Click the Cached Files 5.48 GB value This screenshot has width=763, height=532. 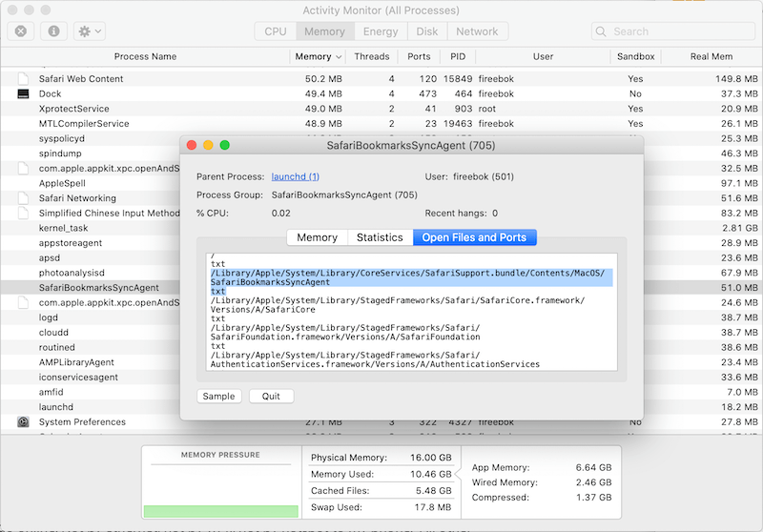[x=434, y=491]
